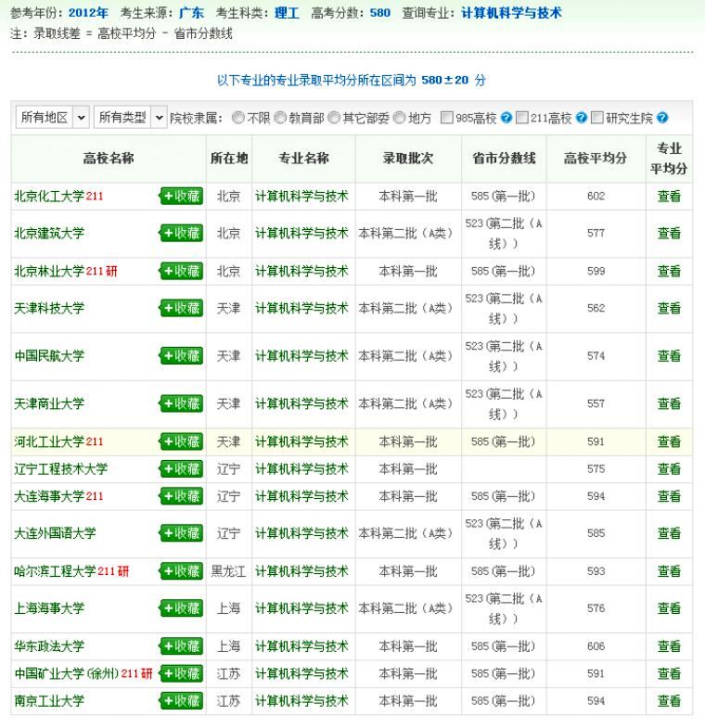The height and width of the screenshot is (728, 705).
Task: Click the 录取批次 column header
Action: [x=408, y=159]
